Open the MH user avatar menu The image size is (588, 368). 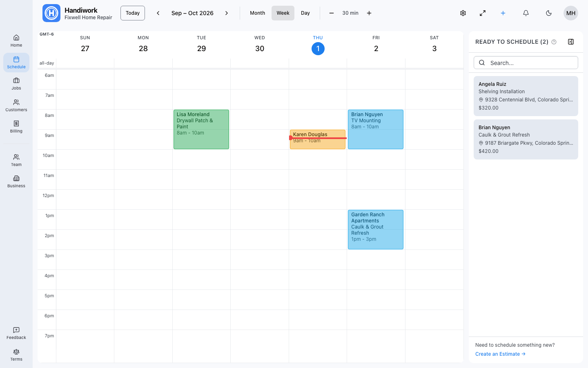[571, 13]
